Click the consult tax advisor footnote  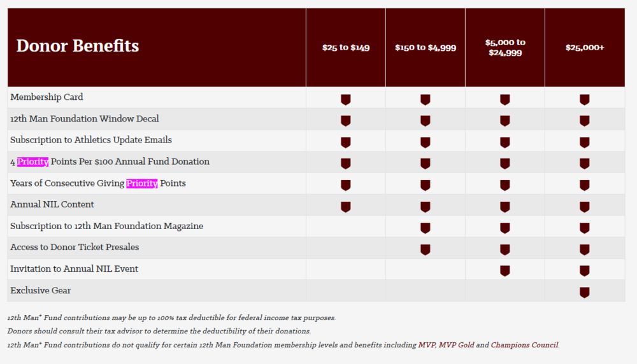pos(159,331)
